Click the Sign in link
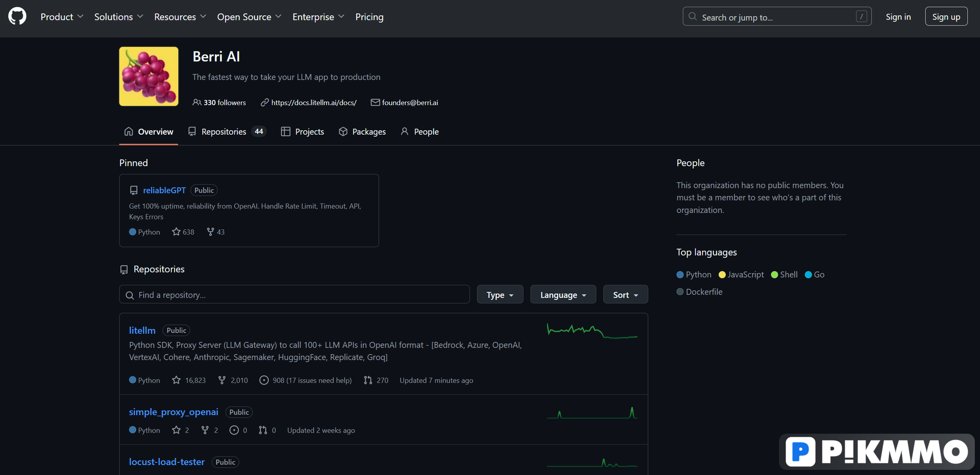The image size is (980, 475). (898, 17)
